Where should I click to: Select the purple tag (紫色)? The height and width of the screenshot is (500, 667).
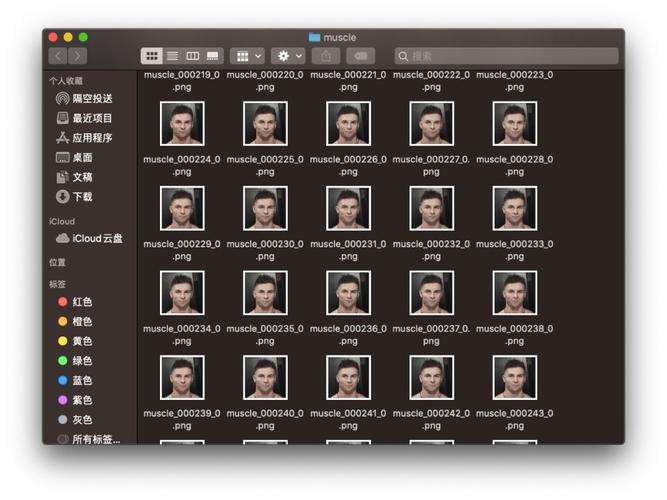point(75,400)
